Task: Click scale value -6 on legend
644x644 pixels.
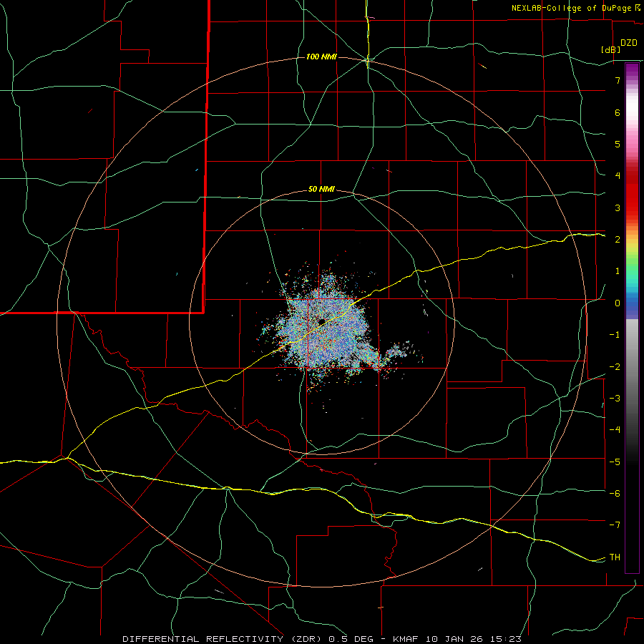Action: (x=615, y=494)
